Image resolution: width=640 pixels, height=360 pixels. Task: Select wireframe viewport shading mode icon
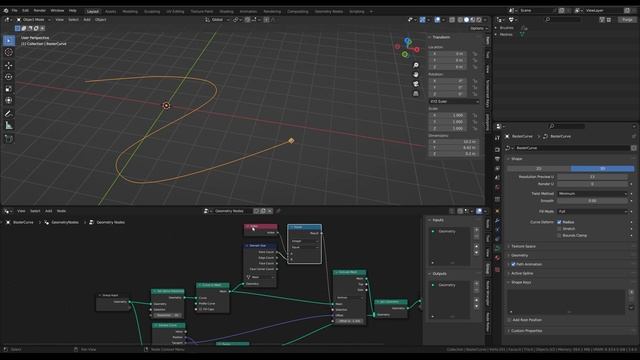click(x=460, y=20)
